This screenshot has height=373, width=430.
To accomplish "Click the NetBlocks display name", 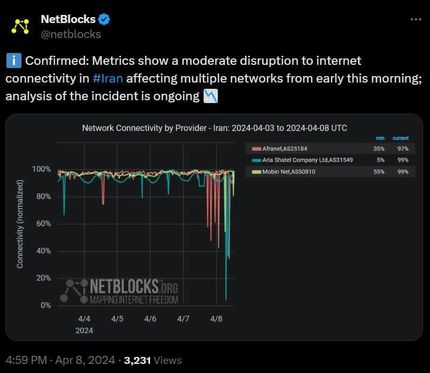I will pyautogui.click(x=68, y=19).
